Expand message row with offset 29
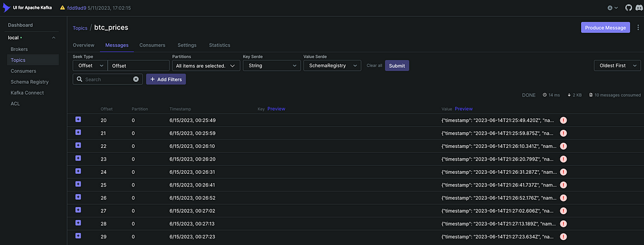 pyautogui.click(x=78, y=236)
